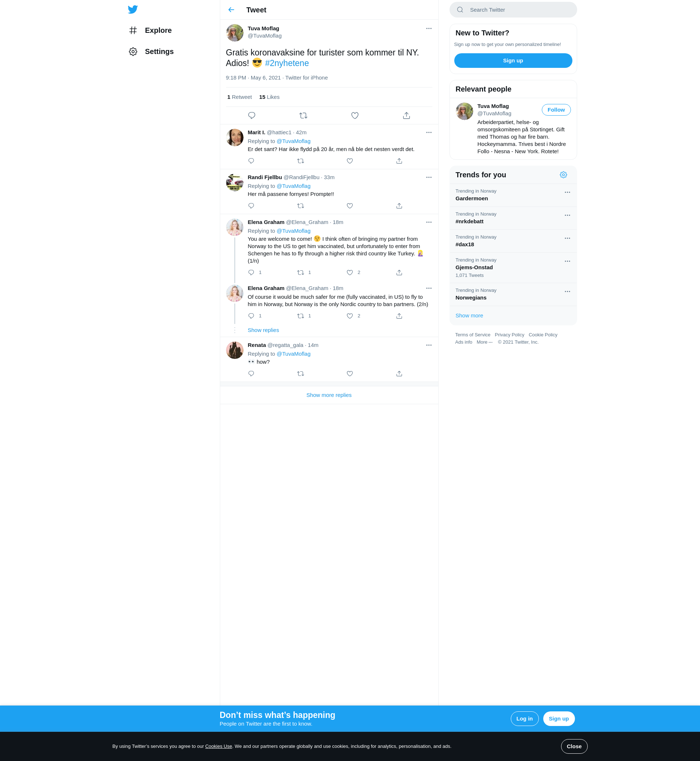Go back using the arrow icon

point(231,10)
